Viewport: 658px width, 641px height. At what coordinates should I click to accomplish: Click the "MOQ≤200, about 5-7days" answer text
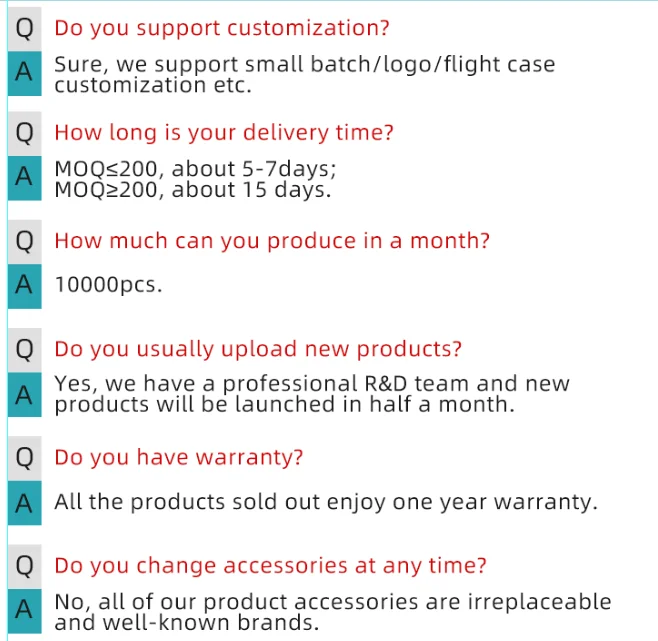click(x=196, y=169)
